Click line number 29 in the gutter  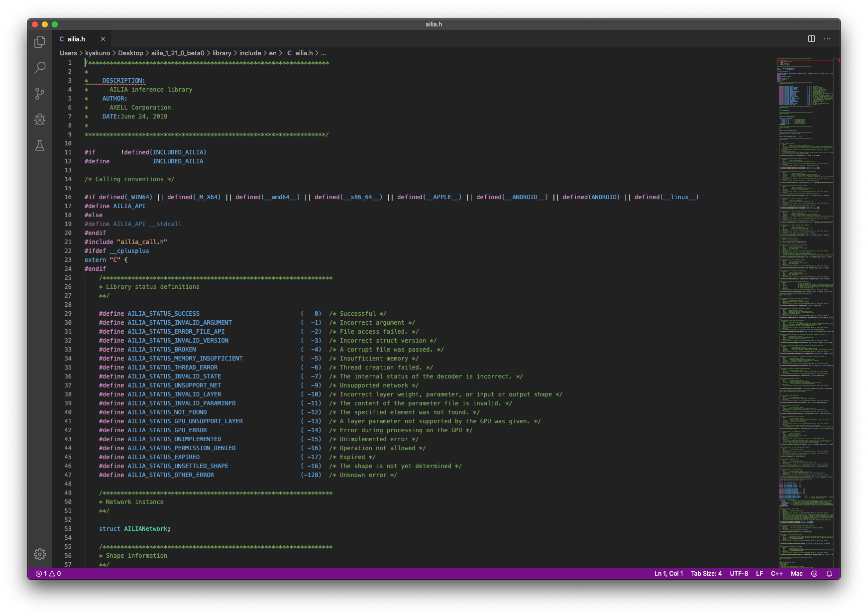coord(68,314)
